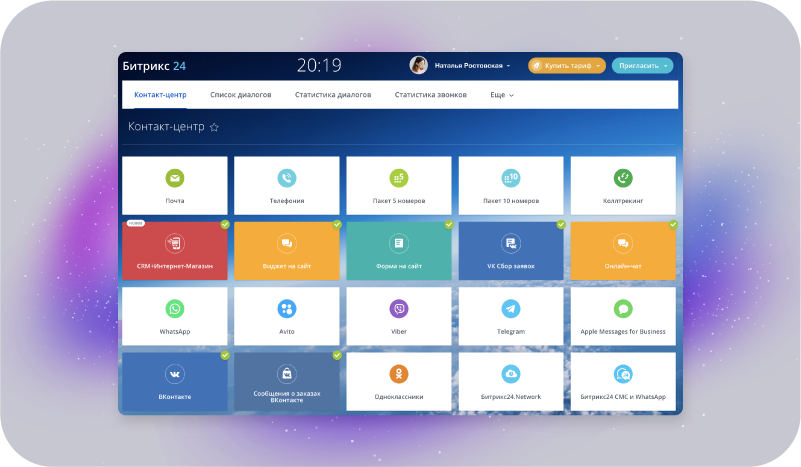Open Сообщения о заказах ВКонтакте icon

click(287, 375)
